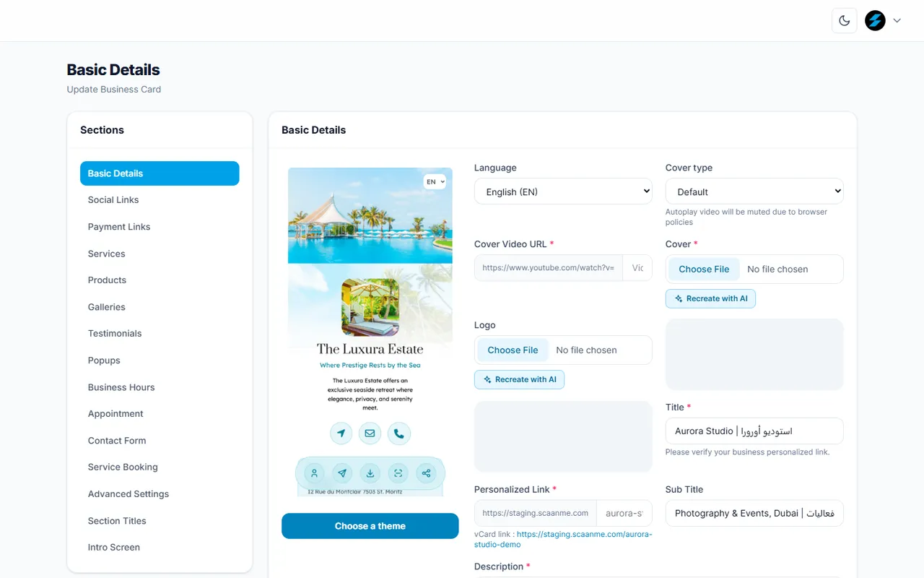Click the Choose a theme button
The width and height of the screenshot is (924, 578).
(370, 526)
